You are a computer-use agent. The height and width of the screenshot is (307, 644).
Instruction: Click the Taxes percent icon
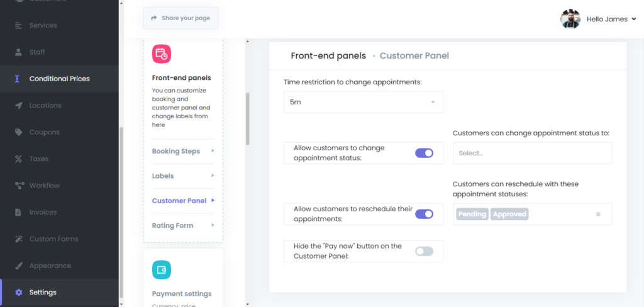click(x=18, y=159)
